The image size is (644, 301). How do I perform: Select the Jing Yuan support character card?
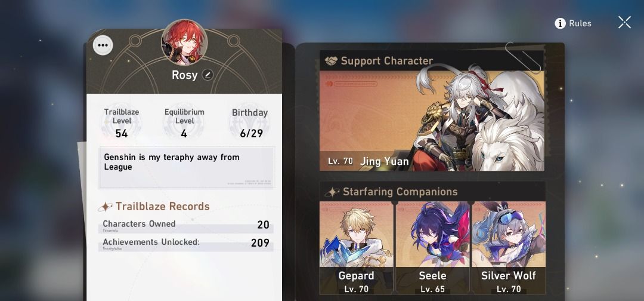[432, 121]
